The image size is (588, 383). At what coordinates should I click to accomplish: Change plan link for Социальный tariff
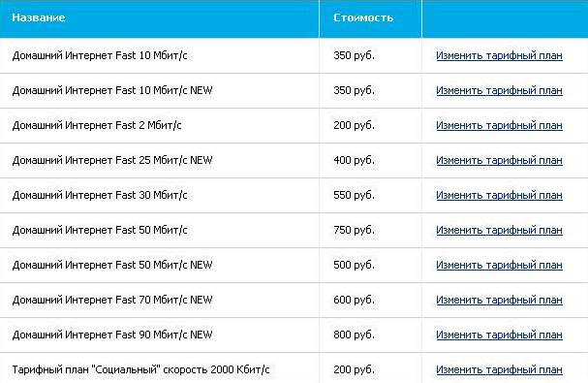[499, 369]
